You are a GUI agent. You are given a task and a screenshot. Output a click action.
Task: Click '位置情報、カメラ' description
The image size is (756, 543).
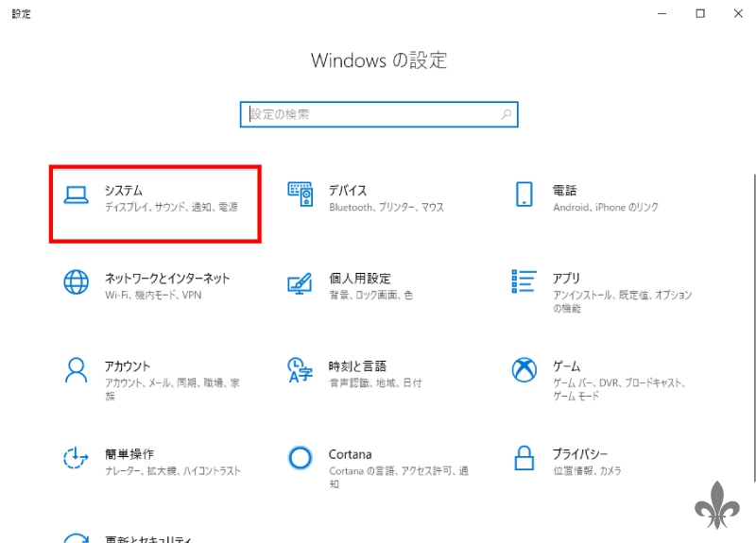[587, 470]
